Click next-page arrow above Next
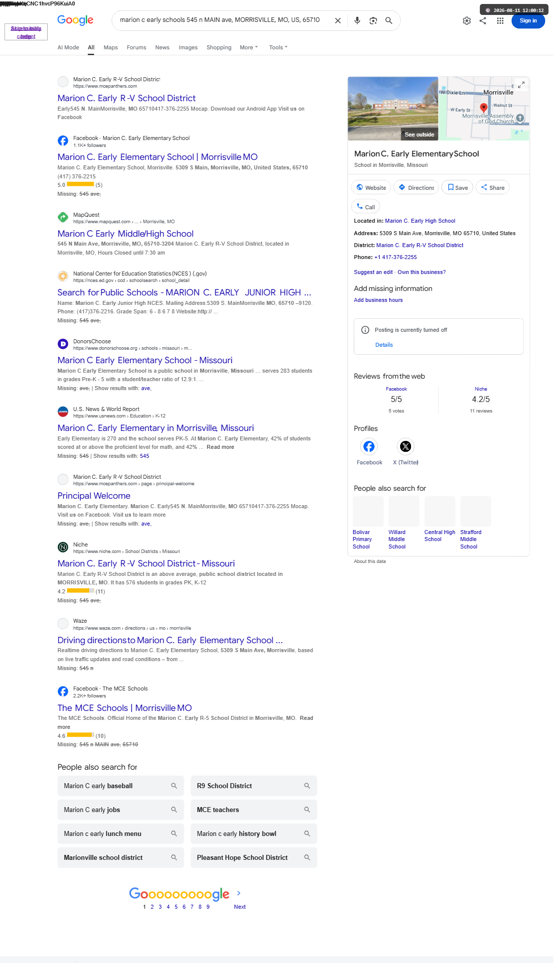Screen dimensions: 560x963 tap(239, 893)
